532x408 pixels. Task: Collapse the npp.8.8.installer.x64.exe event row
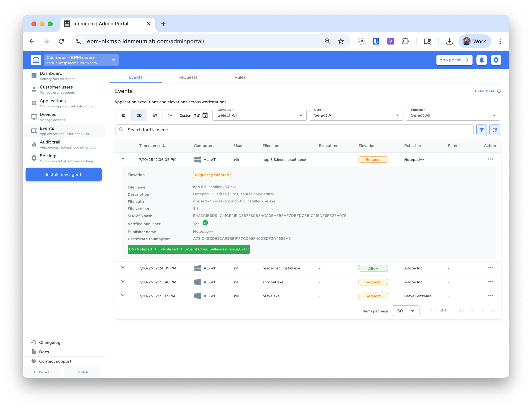123,159
